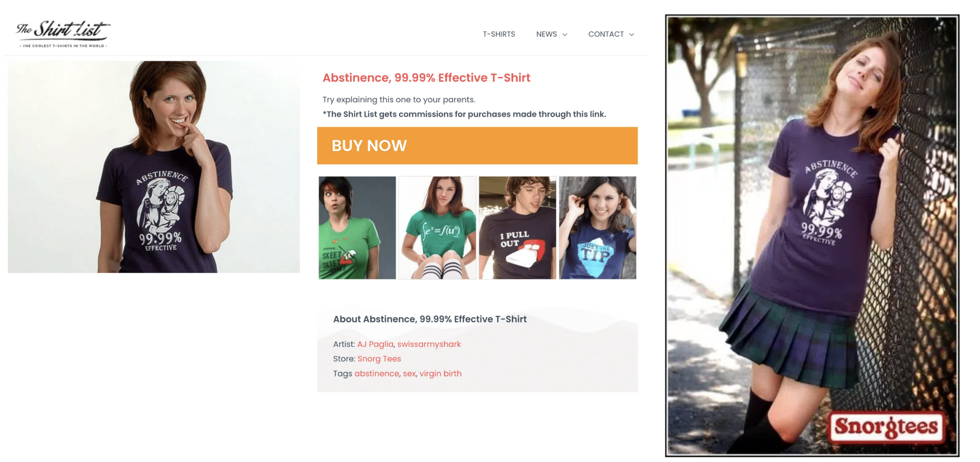Select the Just the Tip shirt thumbnail
Image resolution: width=980 pixels, height=462 pixels.
tap(597, 228)
